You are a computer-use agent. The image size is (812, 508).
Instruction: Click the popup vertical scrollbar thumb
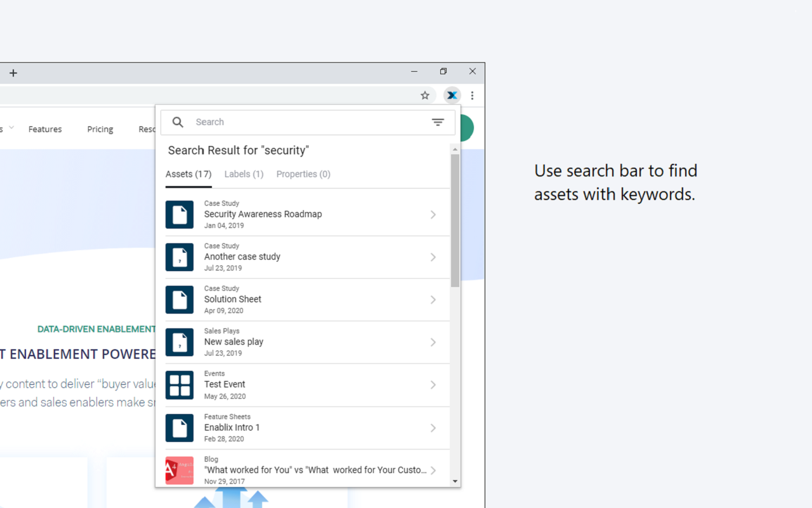click(455, 220)
